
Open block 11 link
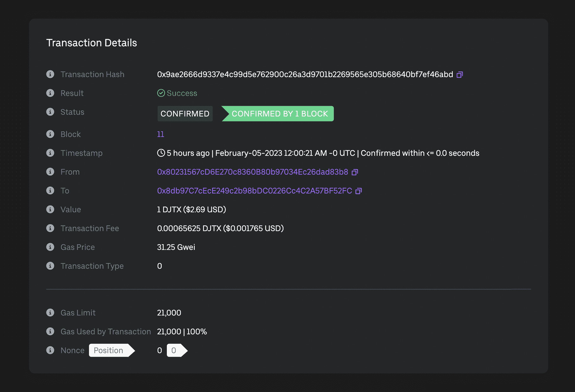(x=161, y=134)
